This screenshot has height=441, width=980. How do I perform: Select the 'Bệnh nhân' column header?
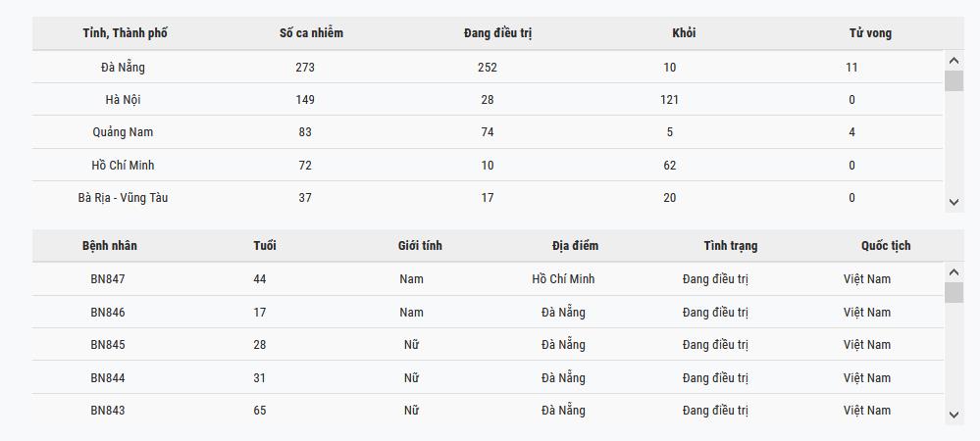click(x=110, y=246)
